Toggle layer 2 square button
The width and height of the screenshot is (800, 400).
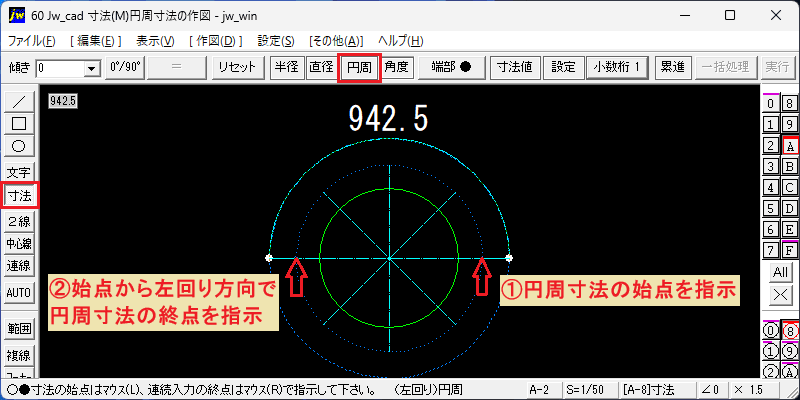pos(770,145)
